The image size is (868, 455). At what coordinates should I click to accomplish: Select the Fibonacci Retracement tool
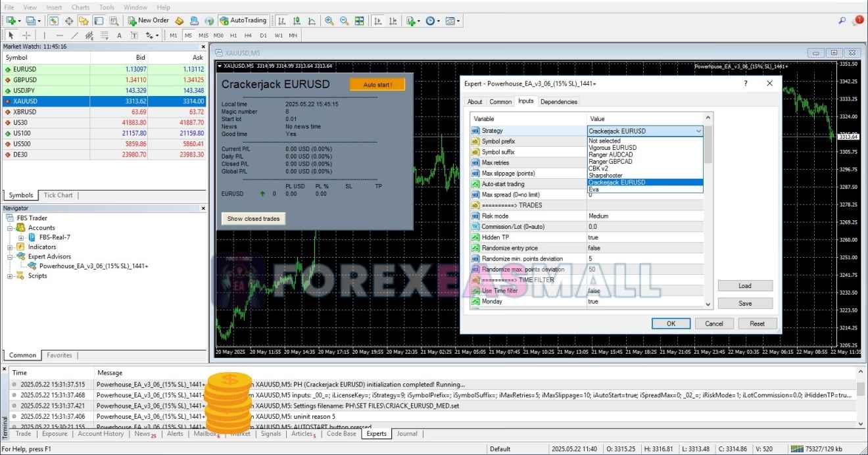105,35
